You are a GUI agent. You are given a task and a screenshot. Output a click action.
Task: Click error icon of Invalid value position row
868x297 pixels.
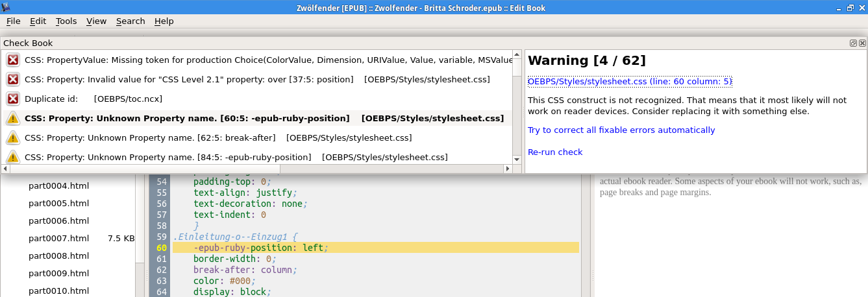[13, 80]
